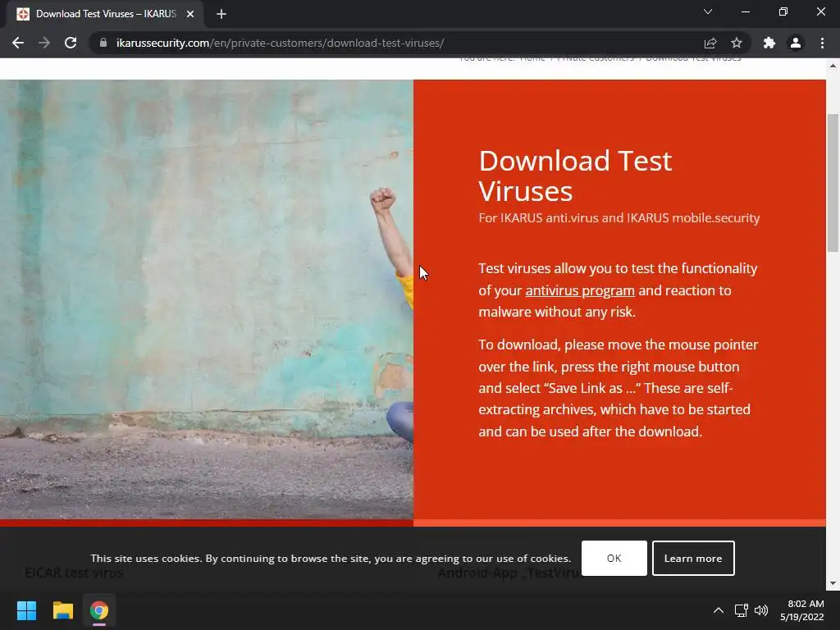Screen dimensions: 840x630
Task: Click the Download Test Viruses heading
Action: tap(575, 176)
